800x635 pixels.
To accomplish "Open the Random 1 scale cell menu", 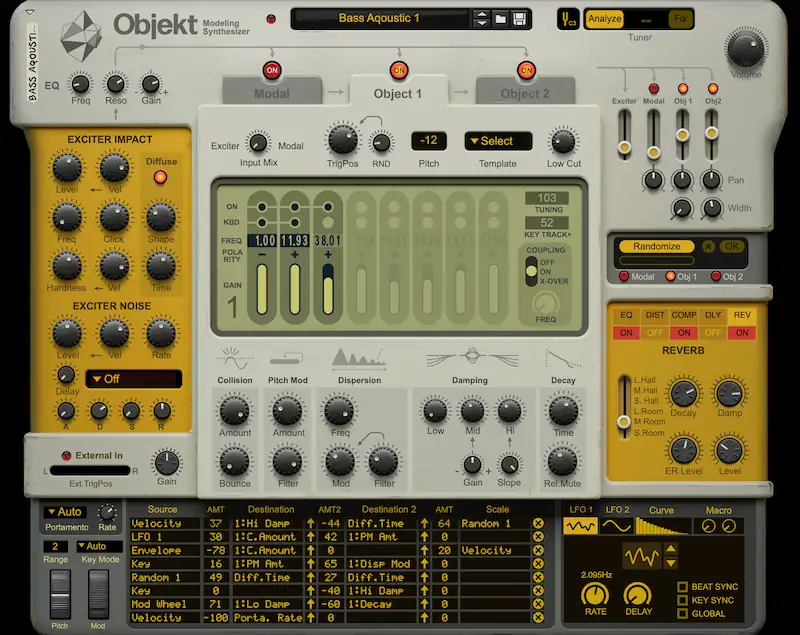I will pyautogui.click(x=494, y=523).
